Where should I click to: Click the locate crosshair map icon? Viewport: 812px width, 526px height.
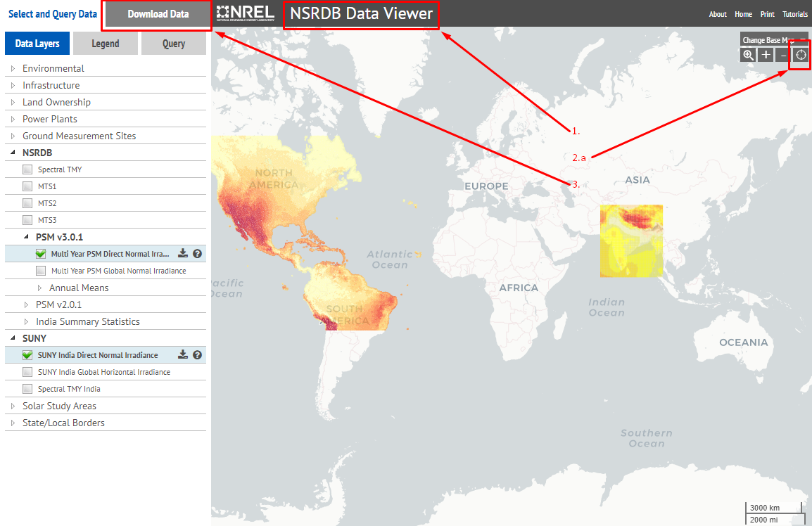(x=801, y=55)
